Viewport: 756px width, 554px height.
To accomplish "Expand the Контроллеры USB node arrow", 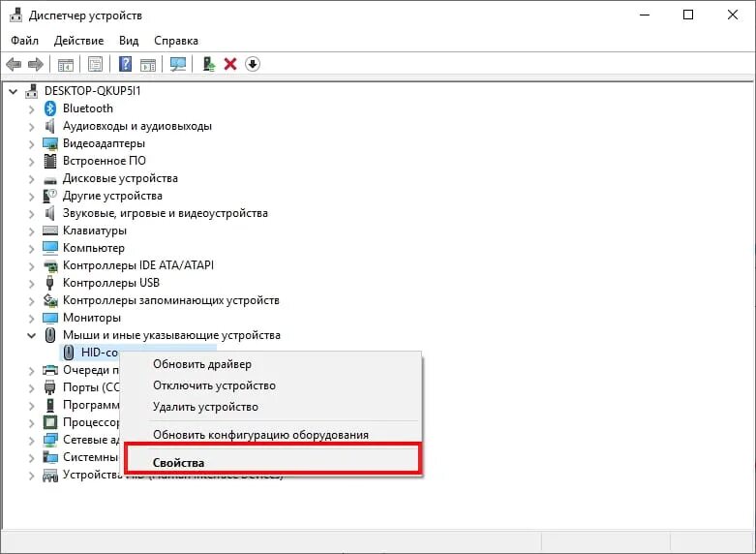I will [32, 283].
